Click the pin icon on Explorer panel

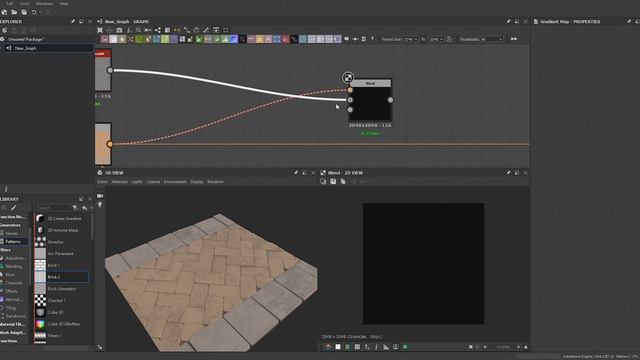coord(73,21)
